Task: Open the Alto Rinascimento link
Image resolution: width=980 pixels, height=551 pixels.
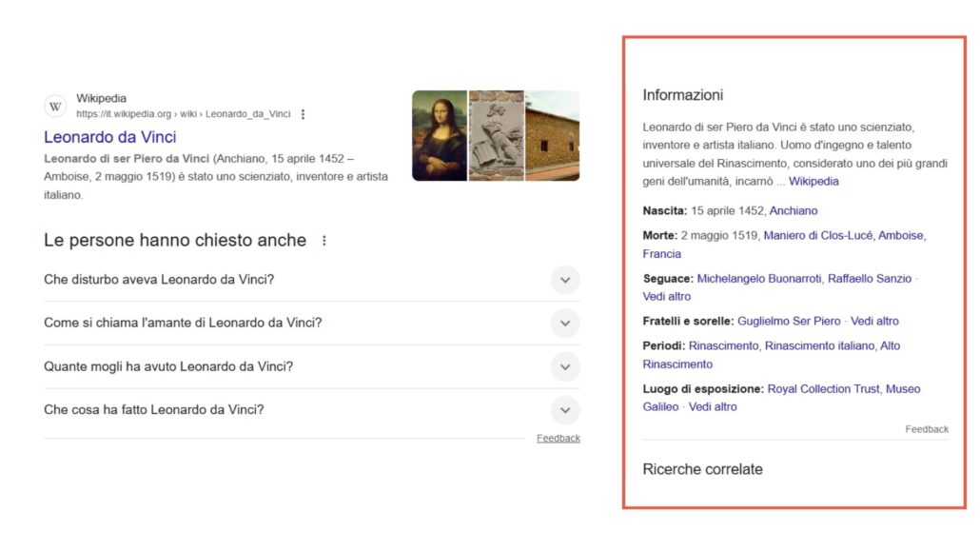Action: [772, 355]
